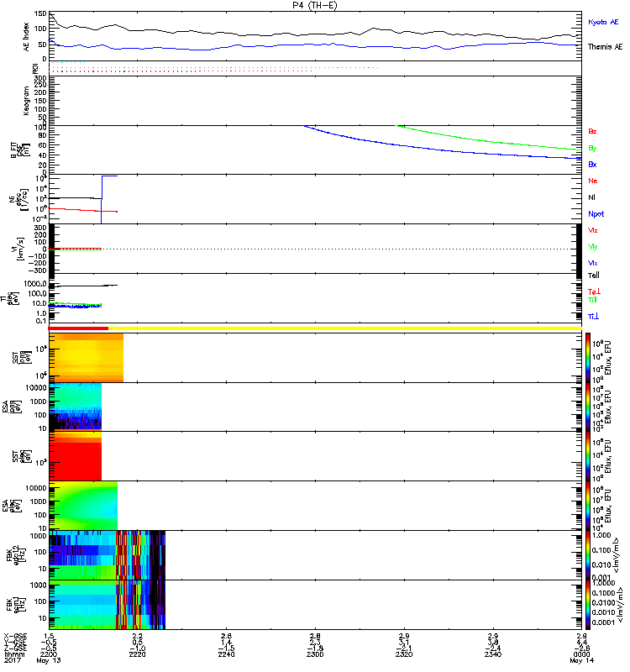The width and height of the screenshot is (630, 672).
Task: Click the "AE Index" y-axis label
Action: [x=27, y=36]
